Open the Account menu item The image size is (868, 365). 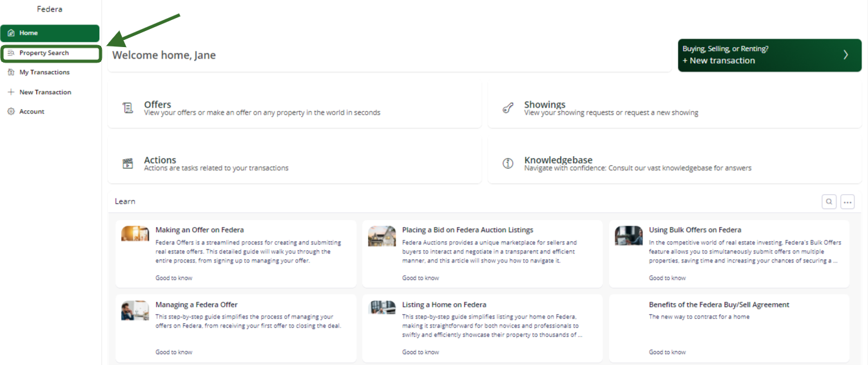coord(50,112)
